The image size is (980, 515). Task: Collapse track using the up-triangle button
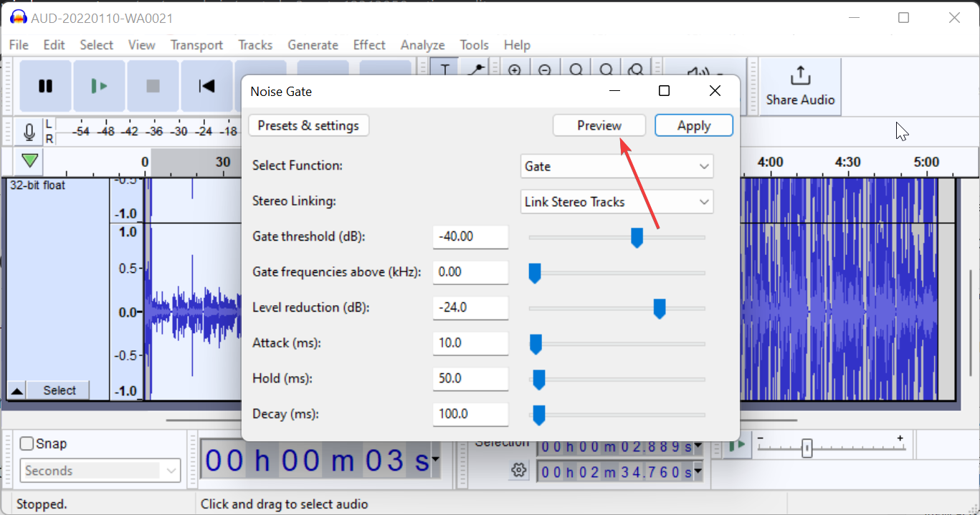[16, 390]
